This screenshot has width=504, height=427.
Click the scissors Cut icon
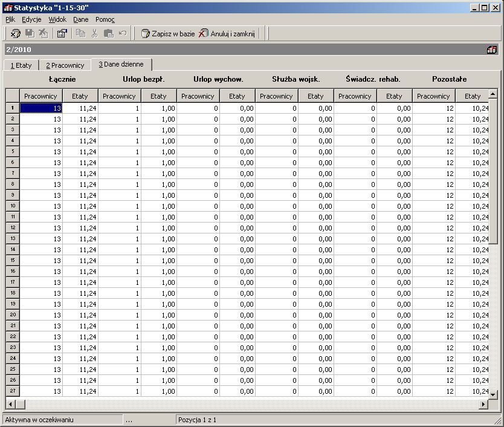click(94, 33)
